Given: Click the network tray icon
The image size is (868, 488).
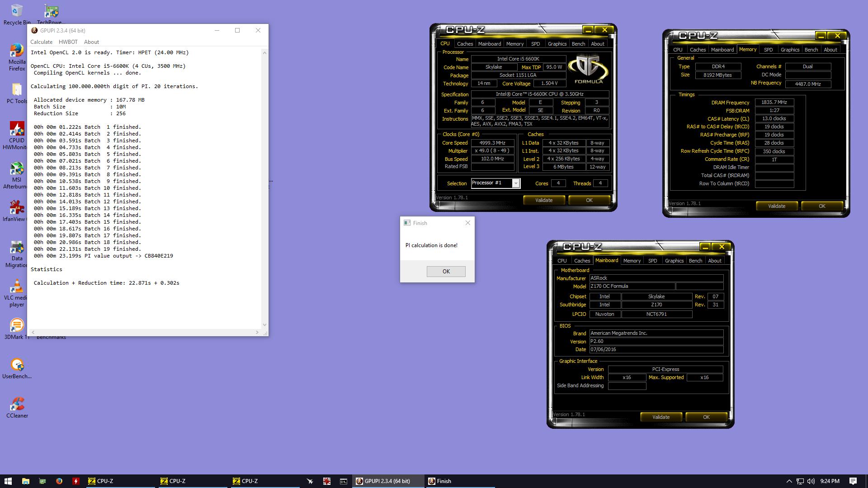Looking at the screenshot, I should click(x=800, y=481).
